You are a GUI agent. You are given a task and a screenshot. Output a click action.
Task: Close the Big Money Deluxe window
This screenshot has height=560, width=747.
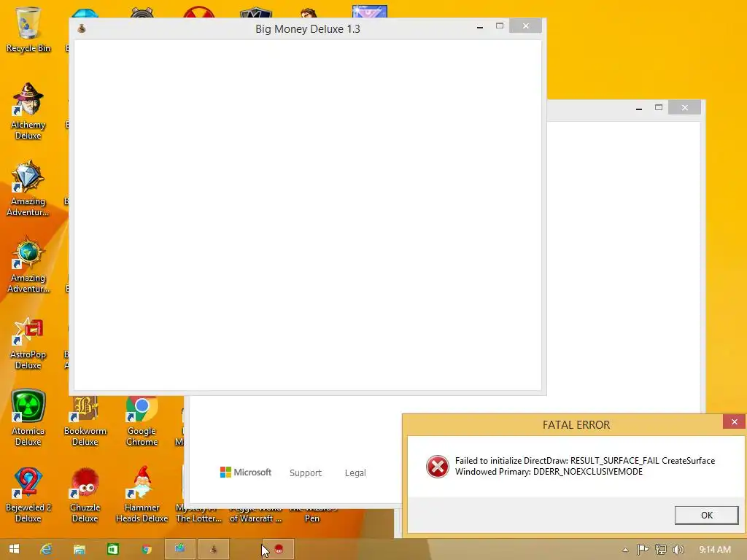525,26
